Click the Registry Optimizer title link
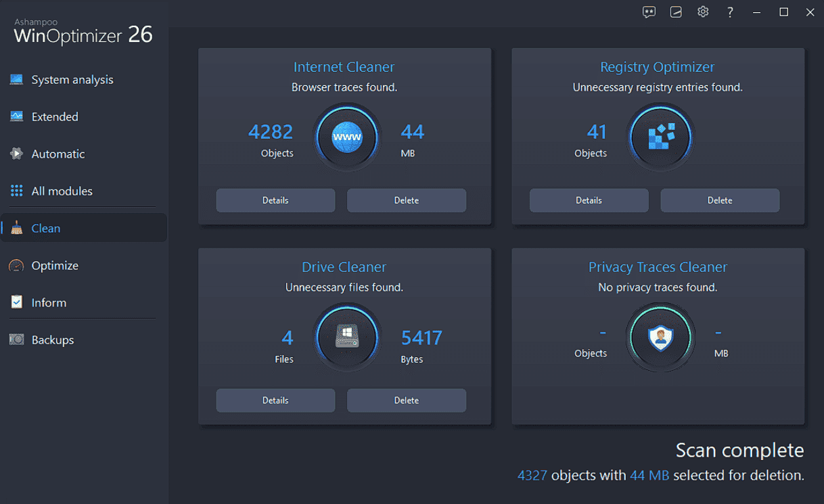Screen dimensions: 824x504 658,67
